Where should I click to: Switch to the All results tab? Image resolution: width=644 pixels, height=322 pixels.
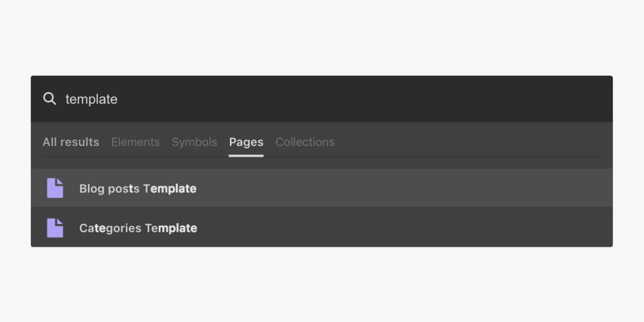71,142
